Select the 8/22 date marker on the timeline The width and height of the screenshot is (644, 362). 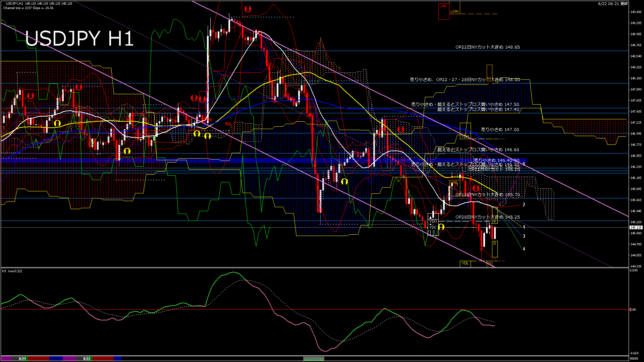tap(87, 359)
